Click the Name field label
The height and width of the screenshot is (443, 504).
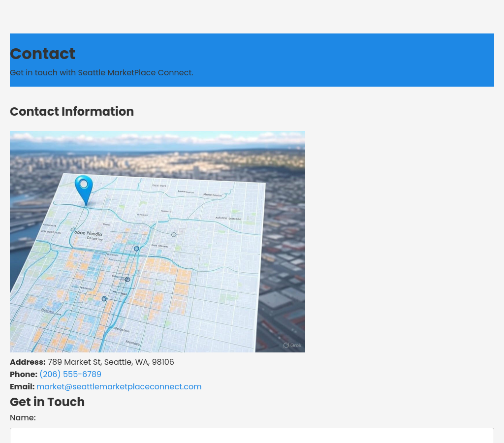tap(23, 417)
